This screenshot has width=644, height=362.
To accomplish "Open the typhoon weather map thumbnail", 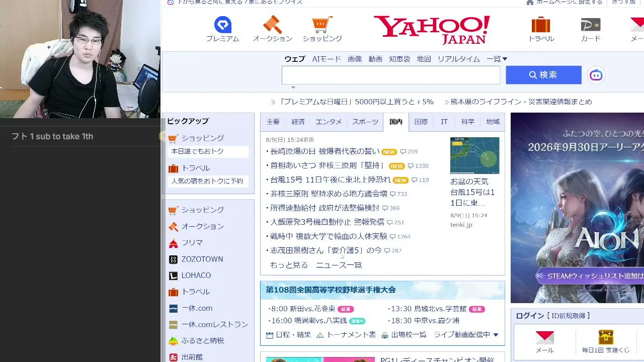I will click(x=474, y=156).
